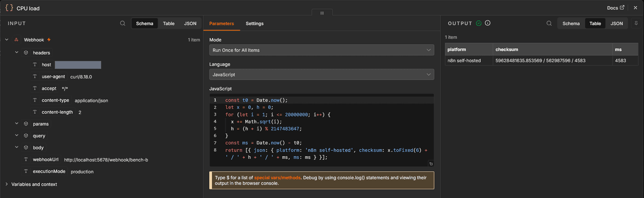Switch output view to JSON
Image resolution: width=644 pixels, height=198 pixels.
617,24
